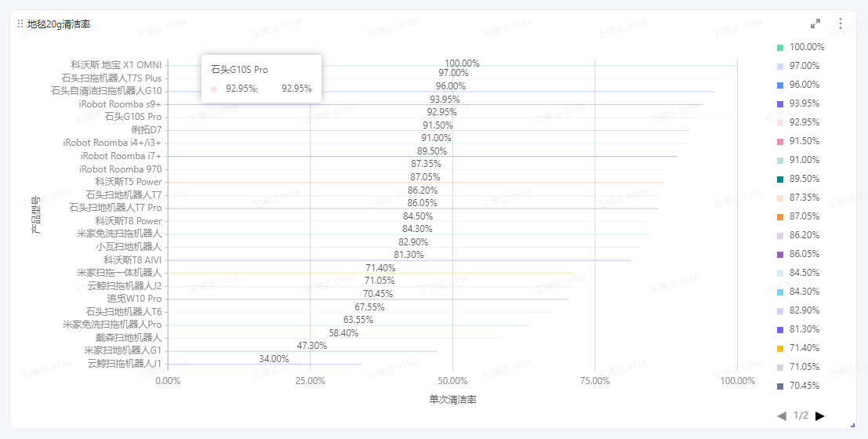Go to next legend page arrow
Viewport: 868px width, 439px height.
pos(820,415)
